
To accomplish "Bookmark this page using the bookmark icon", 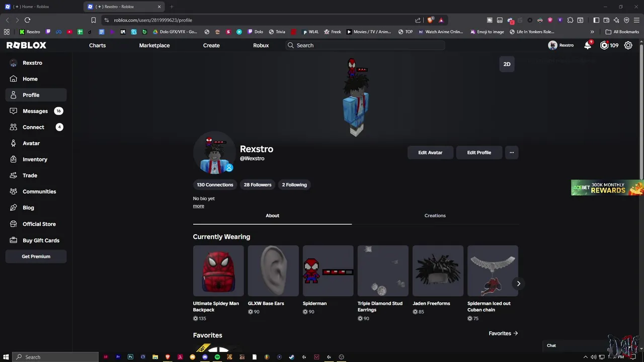I will pos(93,20).
